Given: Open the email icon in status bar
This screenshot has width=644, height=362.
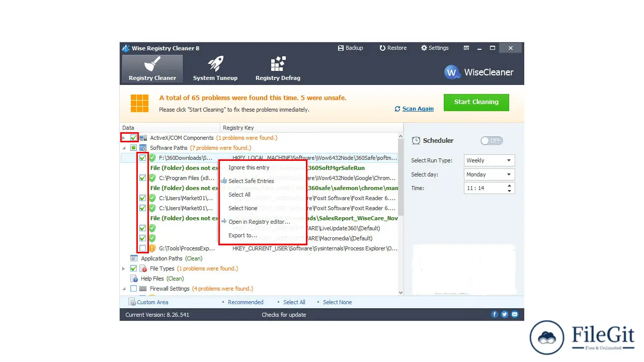Looking at the screenshot, I should [x=515, y=315].
